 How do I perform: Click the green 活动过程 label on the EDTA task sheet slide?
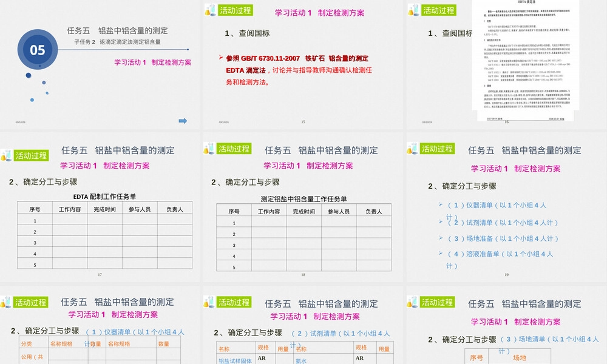(32, 155)
